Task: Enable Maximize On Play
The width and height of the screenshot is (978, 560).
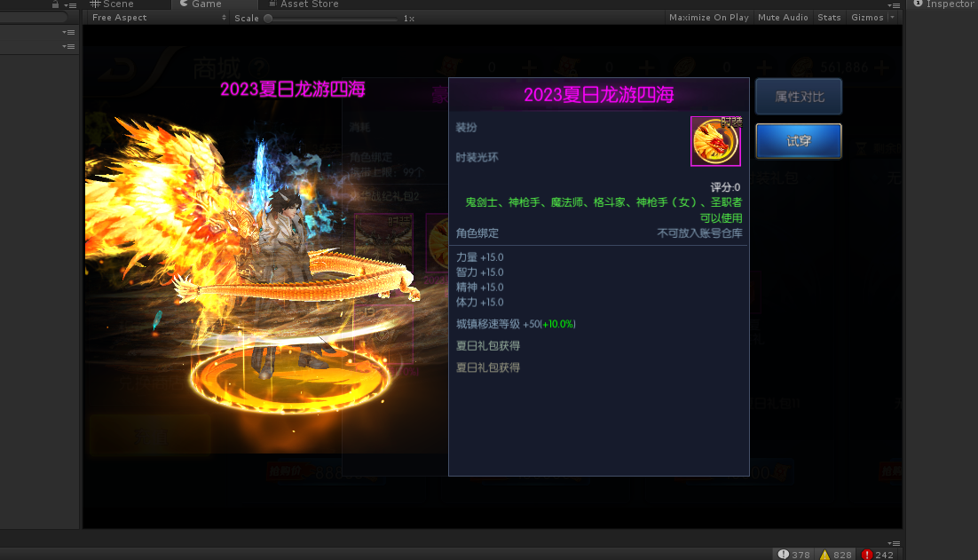Action: click(x=708, y=17)
